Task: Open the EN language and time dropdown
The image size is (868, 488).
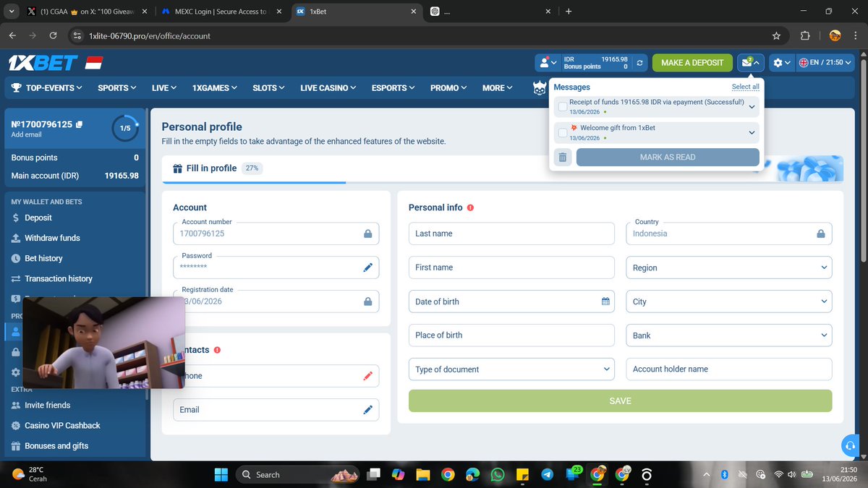Action: [825, 63]
